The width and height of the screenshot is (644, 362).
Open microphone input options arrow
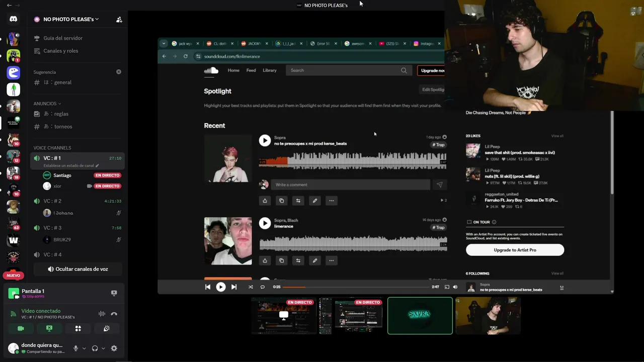pyautogui.click(x=84, y=348)
